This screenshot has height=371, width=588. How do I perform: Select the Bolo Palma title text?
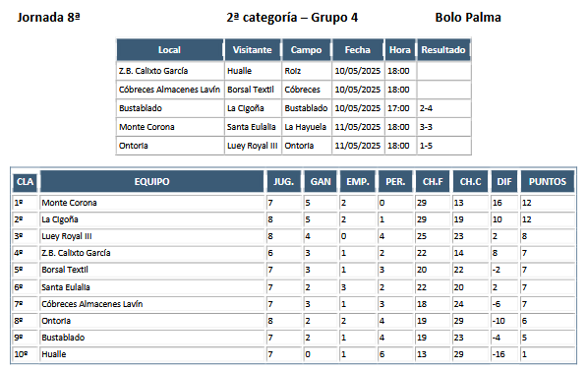tap(468, 18)
